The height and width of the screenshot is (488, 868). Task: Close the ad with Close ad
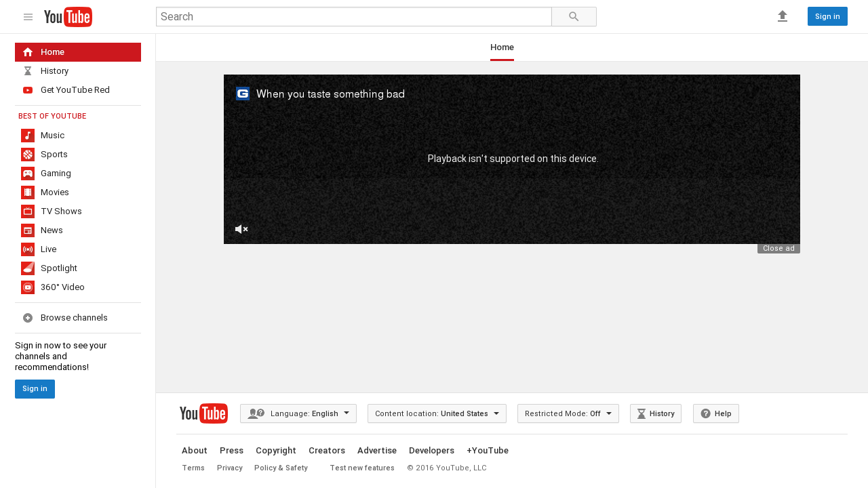pyautogui.click(x=778, y=249)
